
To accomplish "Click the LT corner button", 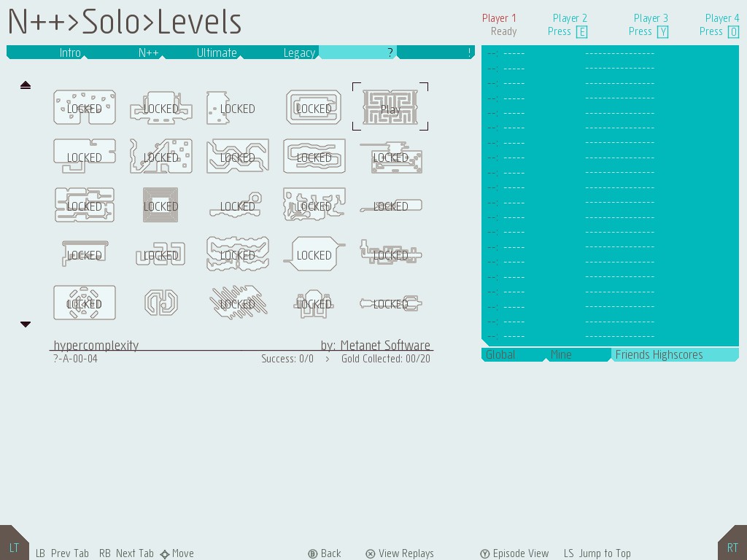I will point(15,543).
